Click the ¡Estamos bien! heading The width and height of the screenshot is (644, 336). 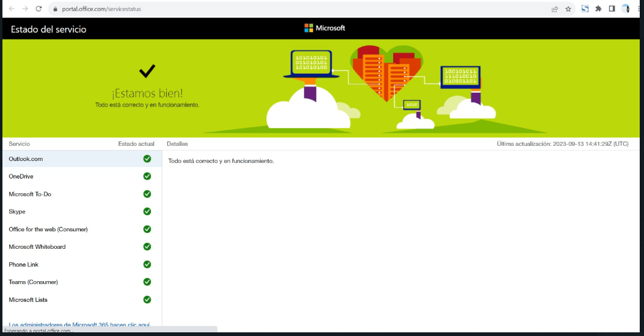click(148, 93)
